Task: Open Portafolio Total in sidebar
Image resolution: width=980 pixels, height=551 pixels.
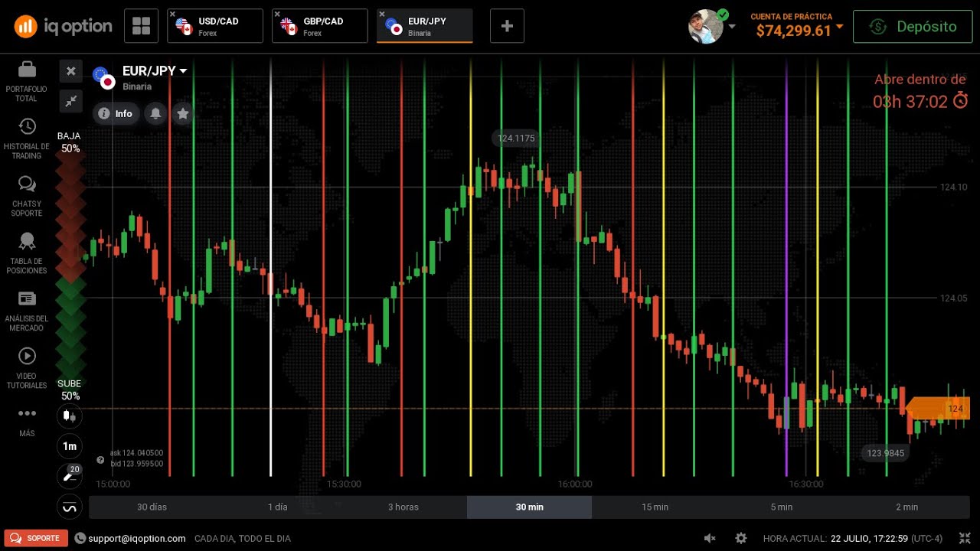Action: click(x=27, y=82)
